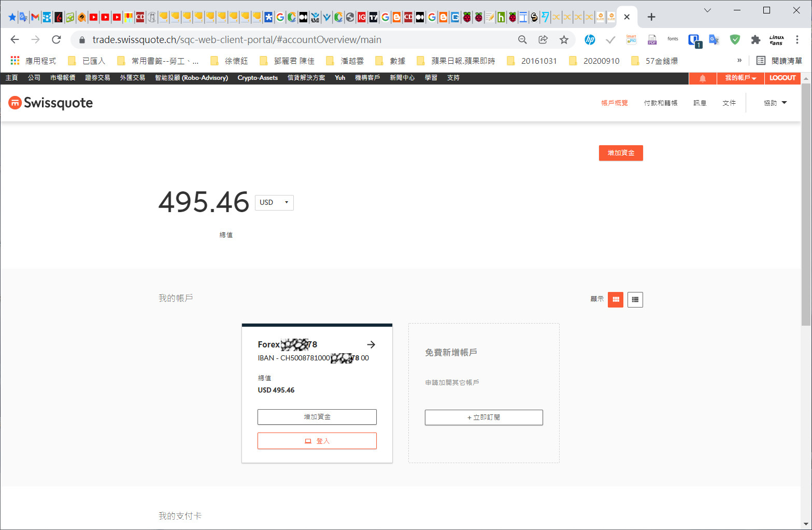
Task: Share this page from the address bar
Action: [x=543, y=39]
